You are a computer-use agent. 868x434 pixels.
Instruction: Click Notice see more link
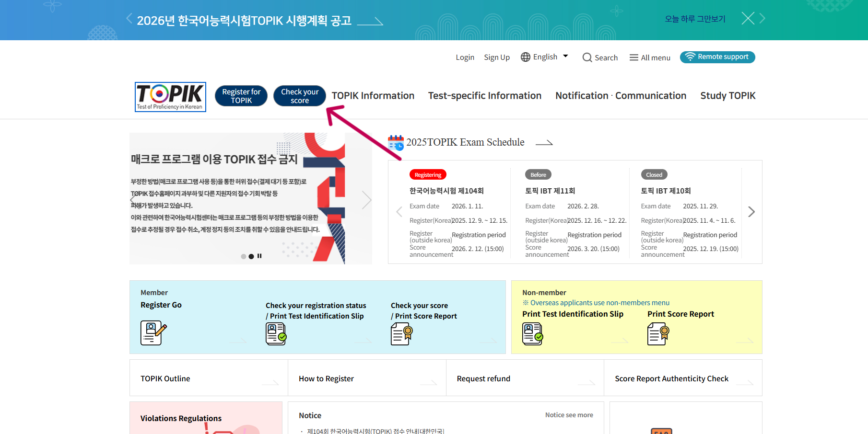[x=569, y=415]
